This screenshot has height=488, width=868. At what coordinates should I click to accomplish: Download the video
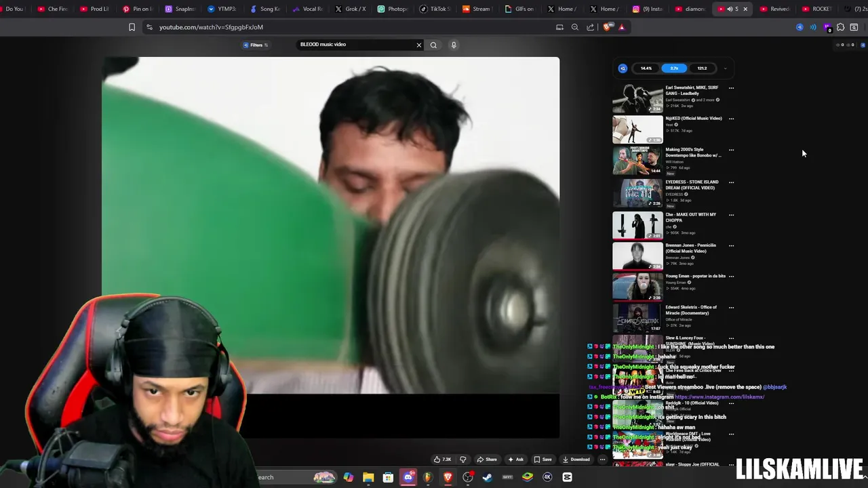coord(576,460)
